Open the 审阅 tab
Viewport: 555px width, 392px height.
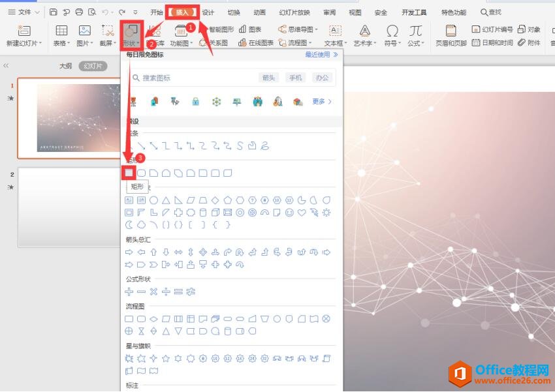point(330,12)
